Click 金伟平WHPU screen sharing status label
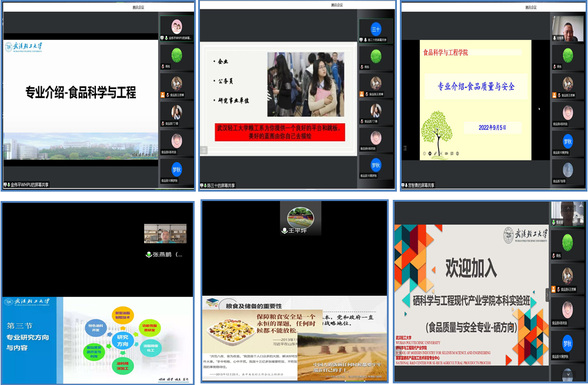 pos(26,185)
